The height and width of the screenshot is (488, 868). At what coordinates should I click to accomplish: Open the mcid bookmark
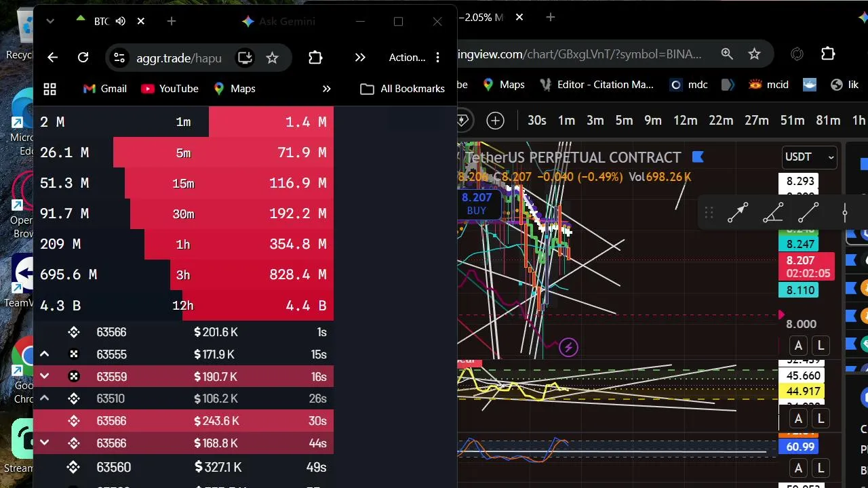click(769, 85)
